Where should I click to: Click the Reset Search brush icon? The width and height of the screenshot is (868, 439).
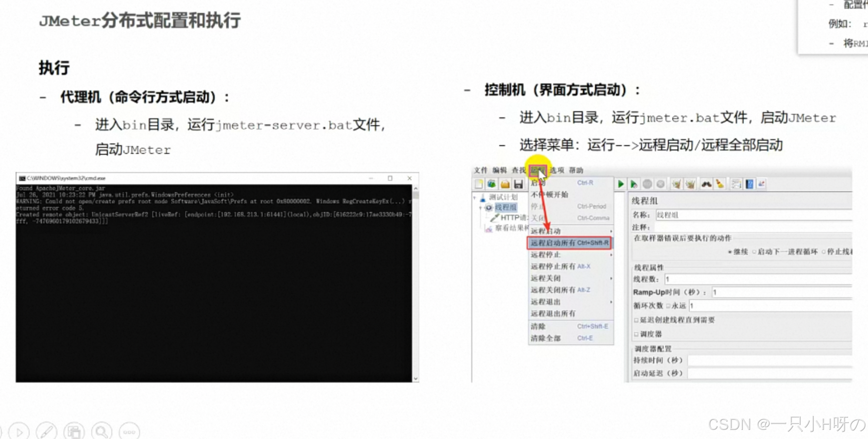tap(720, 184)
